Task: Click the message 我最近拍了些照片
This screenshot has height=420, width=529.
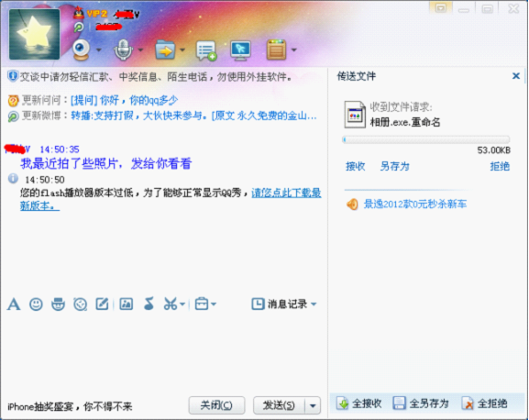Action: (x=106, y=163)
